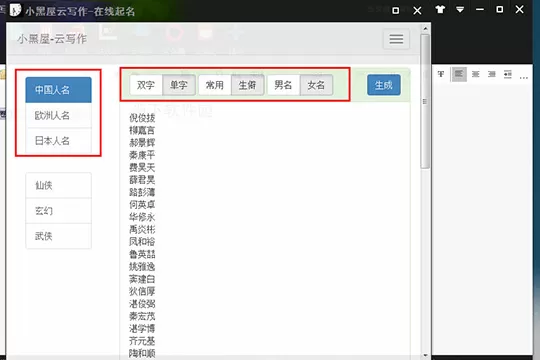
Task: Select the generated name 何英卓
Action: pos(142,205)
